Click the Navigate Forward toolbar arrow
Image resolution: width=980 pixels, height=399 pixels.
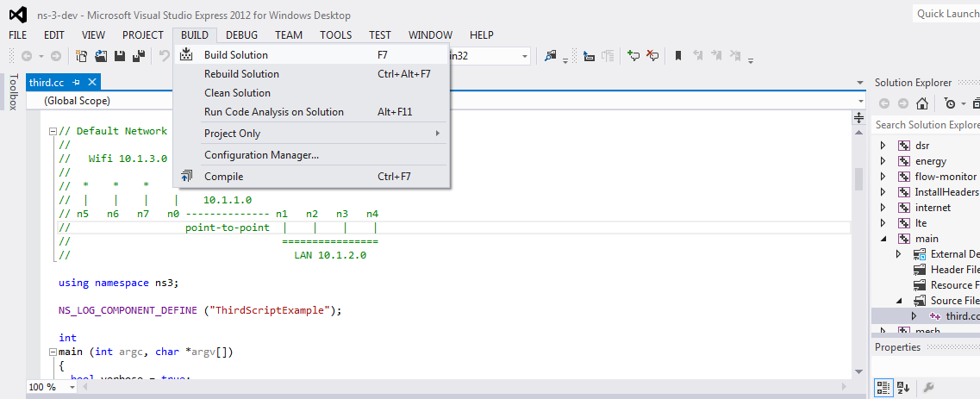click(56, 56)
